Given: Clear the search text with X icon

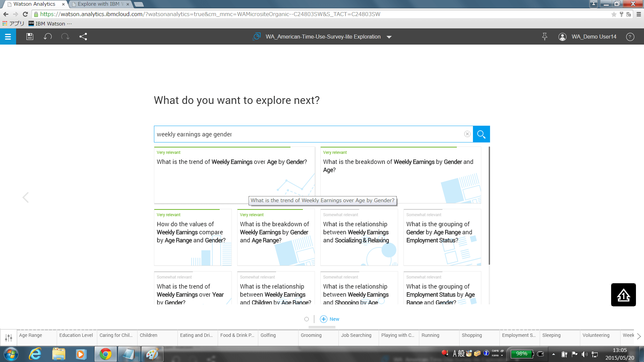Looking at the screenshot, I should click(467, 134).
